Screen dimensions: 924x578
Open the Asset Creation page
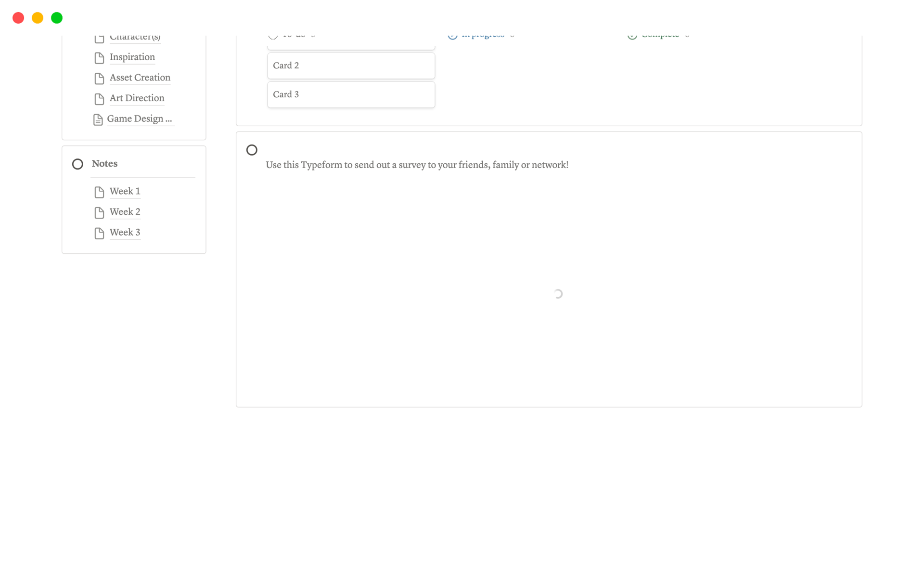140,78
